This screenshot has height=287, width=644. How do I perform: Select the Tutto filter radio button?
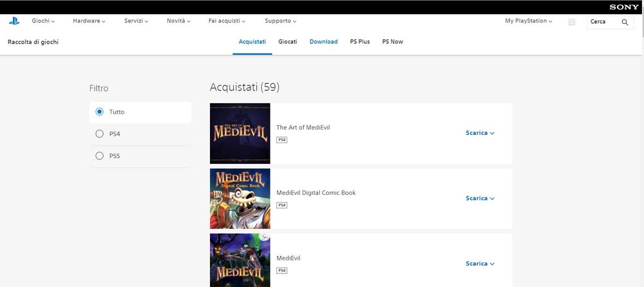[99, 112]
